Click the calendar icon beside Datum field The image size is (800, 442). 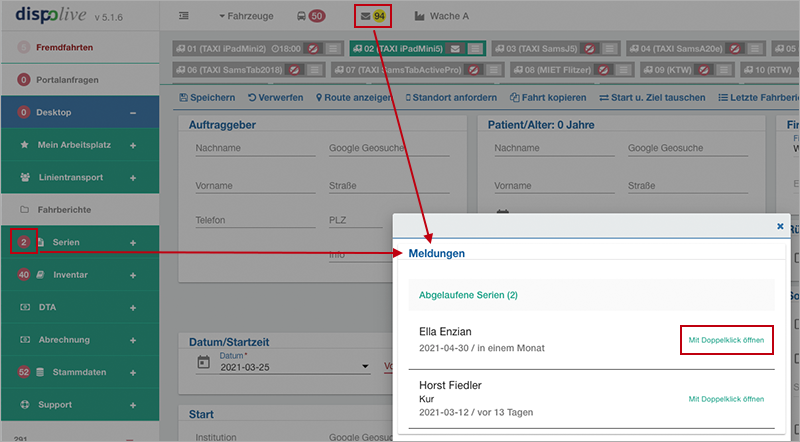coord(204,362)
